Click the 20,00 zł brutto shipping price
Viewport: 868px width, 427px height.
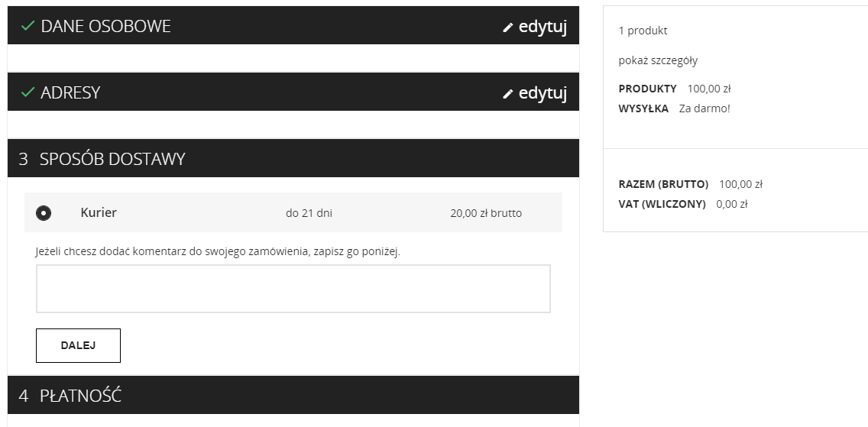pos(486,213)
